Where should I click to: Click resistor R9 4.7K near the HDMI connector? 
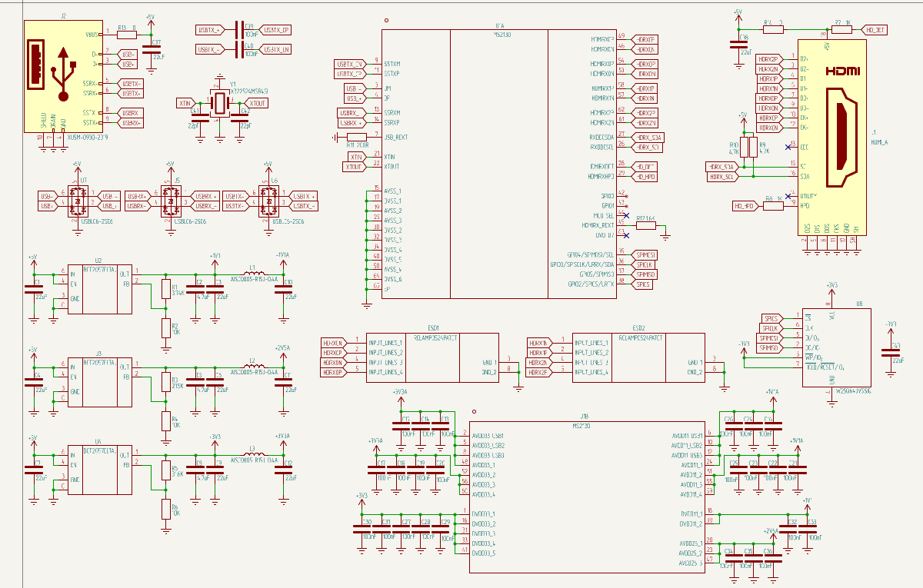click(x=753, y=146)
